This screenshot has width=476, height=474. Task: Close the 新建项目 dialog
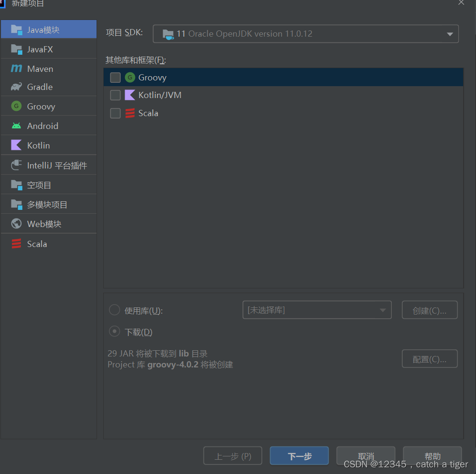461,3
